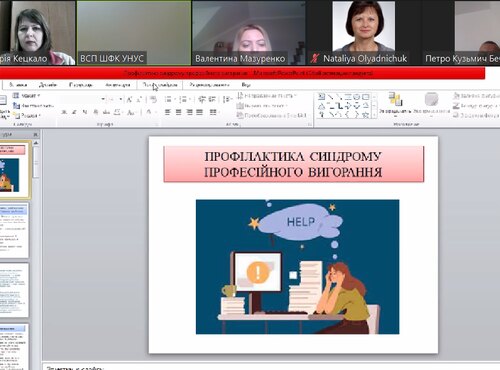Image resolution: width=500 pixels, height=370 pixels.
Task: Select the Oval shape in gallery
Action: tap(357, 97)
